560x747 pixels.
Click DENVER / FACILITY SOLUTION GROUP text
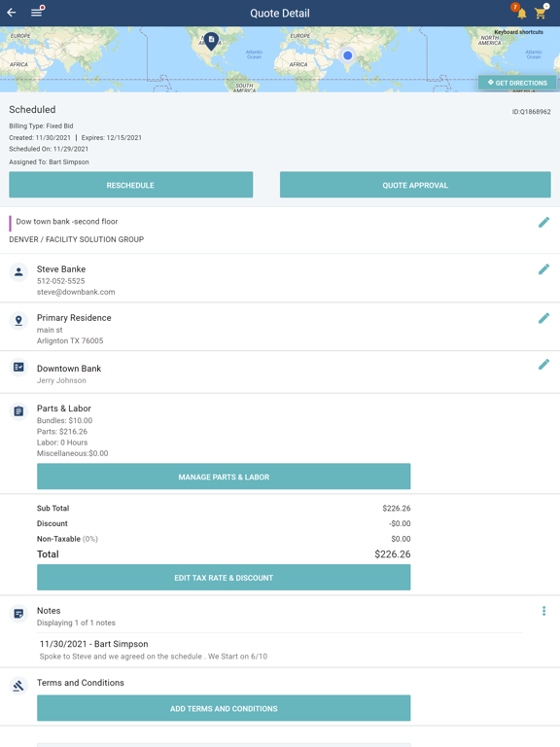point(76,239)
